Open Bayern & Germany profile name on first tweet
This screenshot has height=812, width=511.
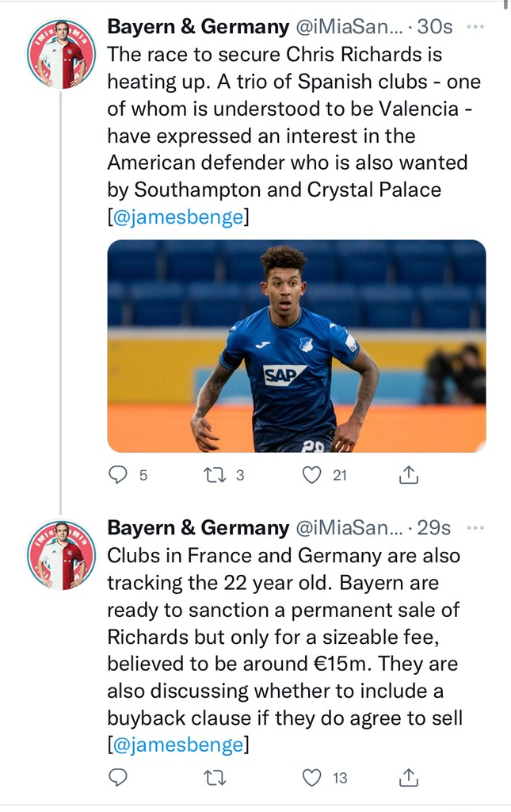[x=198, y=26]
